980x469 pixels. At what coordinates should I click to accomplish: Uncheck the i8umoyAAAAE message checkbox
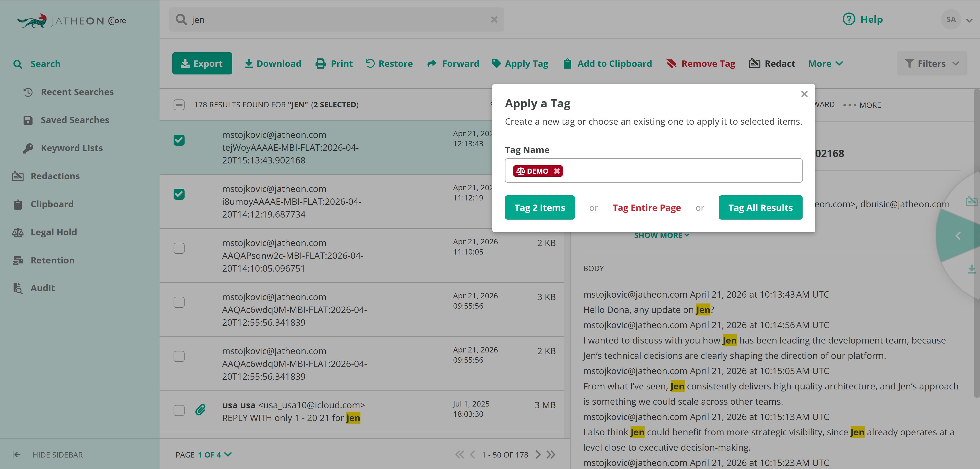[x=179, y=194]
